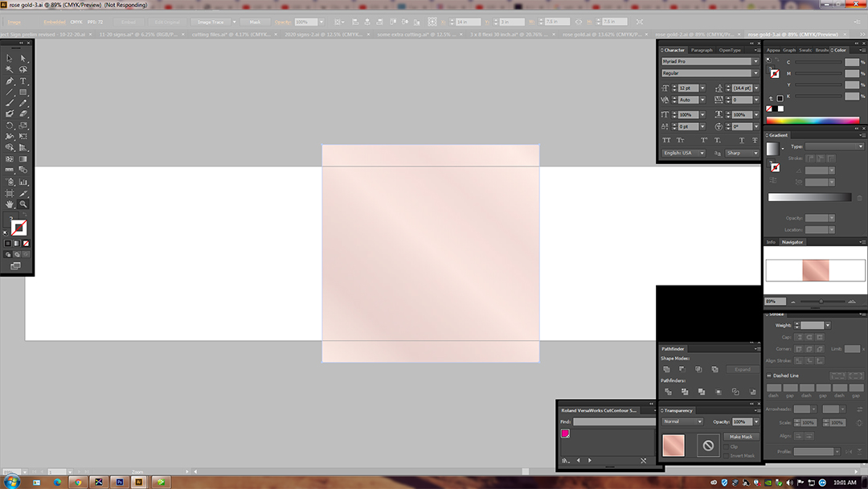Screen dimensions: 868x489
Task: Click the 10:01 AM taskbar clock
Action: [x=845, y=483]
